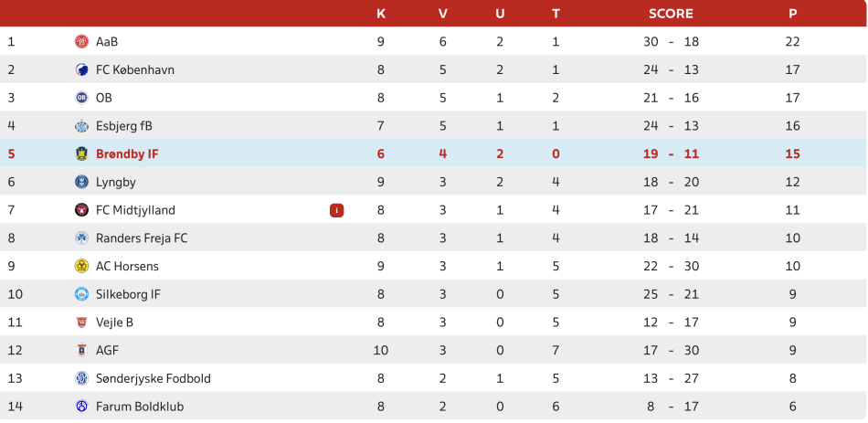Click the Farum Boldklub club crest
This screenshot has height=423, width=868.
click(81, 407)
